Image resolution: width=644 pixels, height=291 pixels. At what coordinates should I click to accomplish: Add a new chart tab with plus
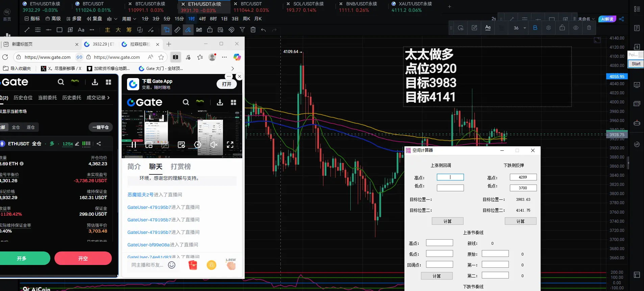point(449,6)
